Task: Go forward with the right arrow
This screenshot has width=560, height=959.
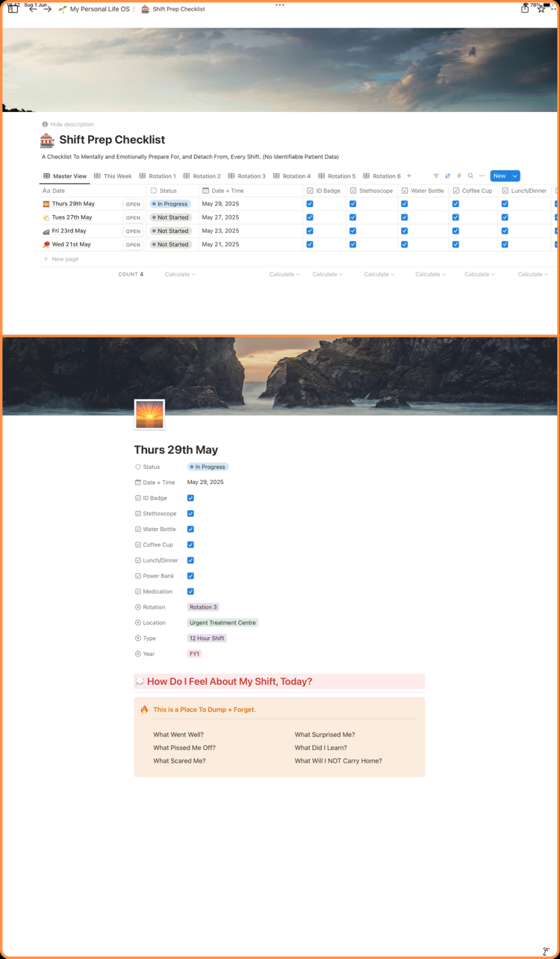Action: [47, 9]
